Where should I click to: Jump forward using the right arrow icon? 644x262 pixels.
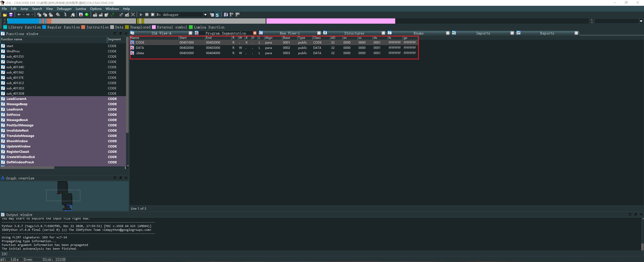pos(28,15)
